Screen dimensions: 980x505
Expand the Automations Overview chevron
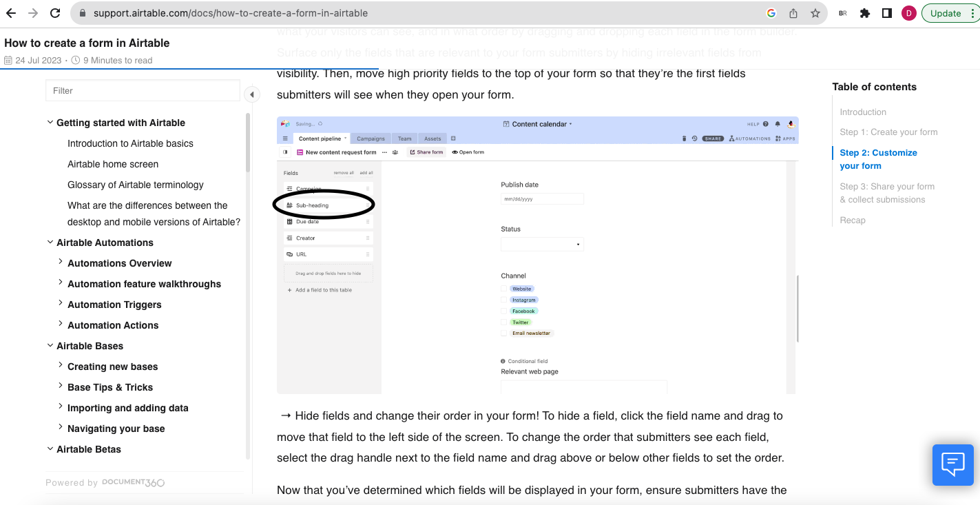tap(61, 262)
